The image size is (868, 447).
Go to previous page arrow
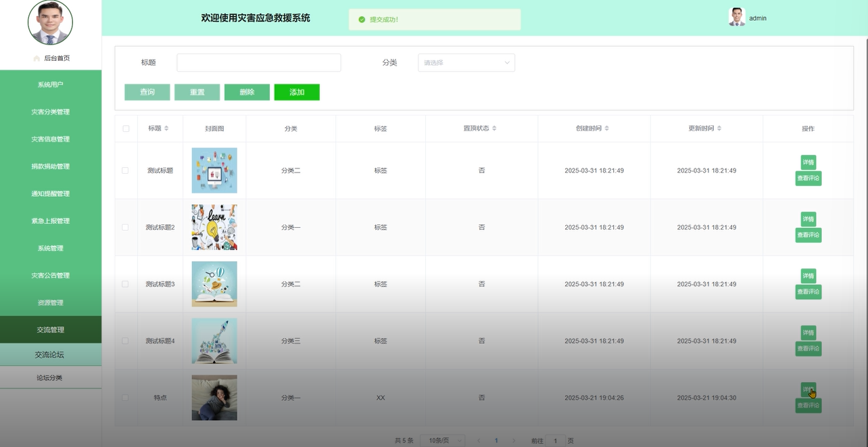point(479,441)
